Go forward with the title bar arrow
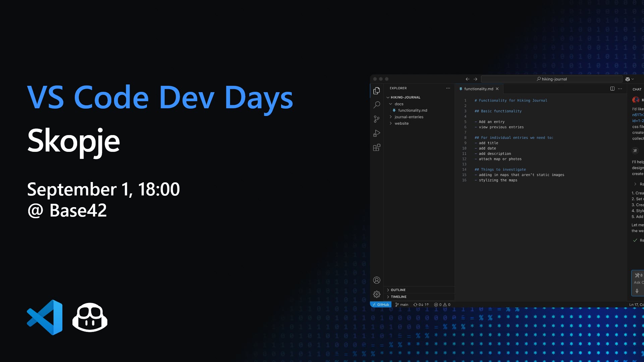644x362 pixels. (x=475, y=79)
